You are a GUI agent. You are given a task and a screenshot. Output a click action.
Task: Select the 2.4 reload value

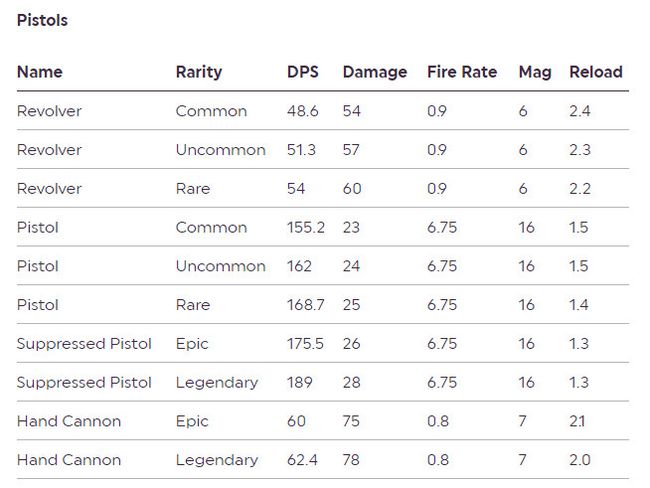click(580, 111)
